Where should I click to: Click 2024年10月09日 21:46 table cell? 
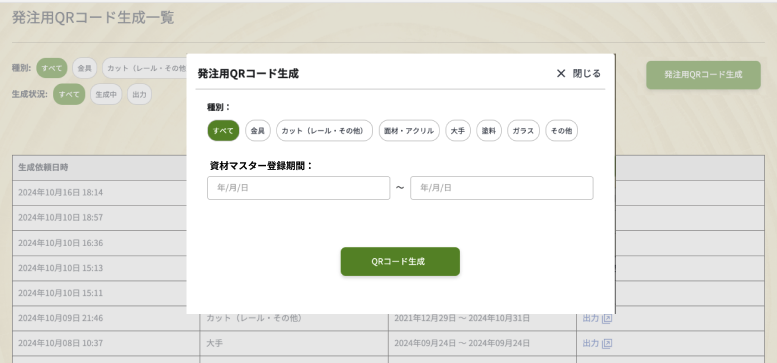pyautogui.click(x=106, y=318)
